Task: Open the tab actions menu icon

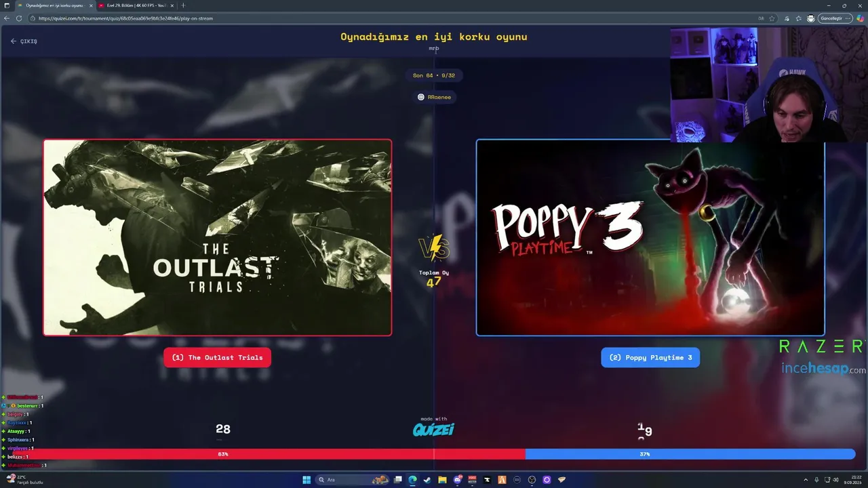Action: pos(7,5)
